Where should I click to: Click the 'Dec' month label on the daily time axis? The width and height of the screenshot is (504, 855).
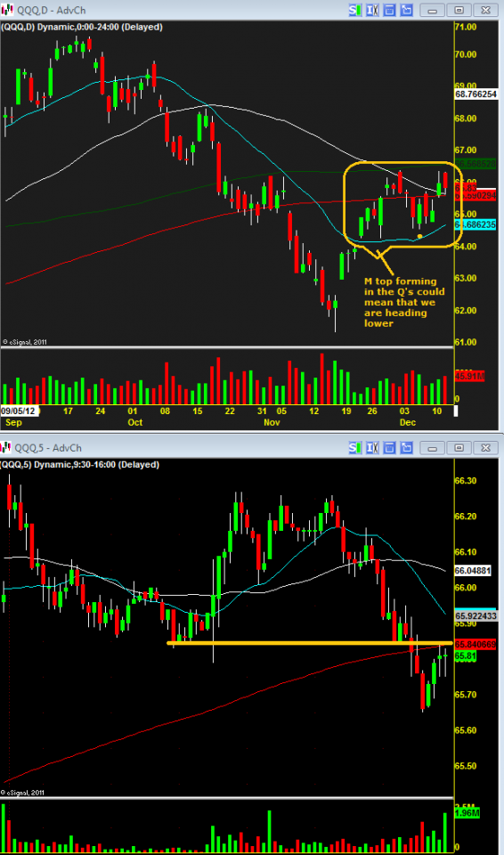click(408, 422)
